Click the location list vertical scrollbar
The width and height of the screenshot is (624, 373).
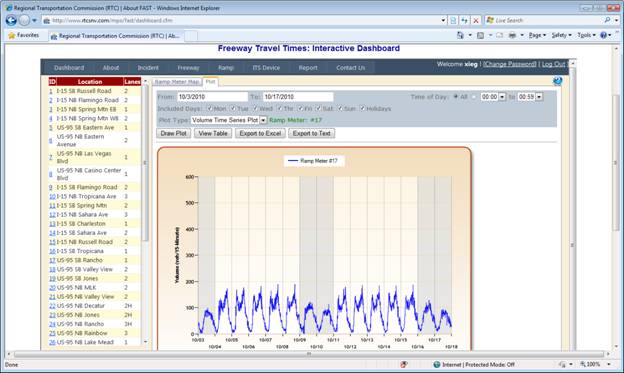145,162
